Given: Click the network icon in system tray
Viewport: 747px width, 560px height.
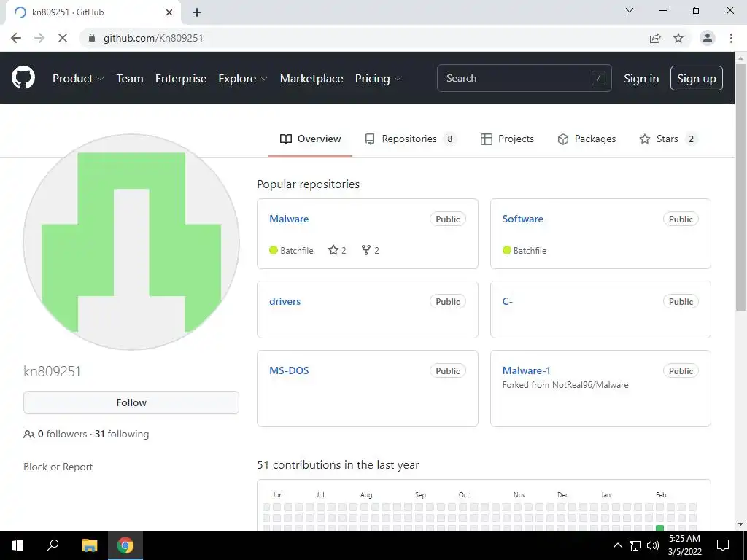Looking at the screenshot, I should tap(635, 545).
